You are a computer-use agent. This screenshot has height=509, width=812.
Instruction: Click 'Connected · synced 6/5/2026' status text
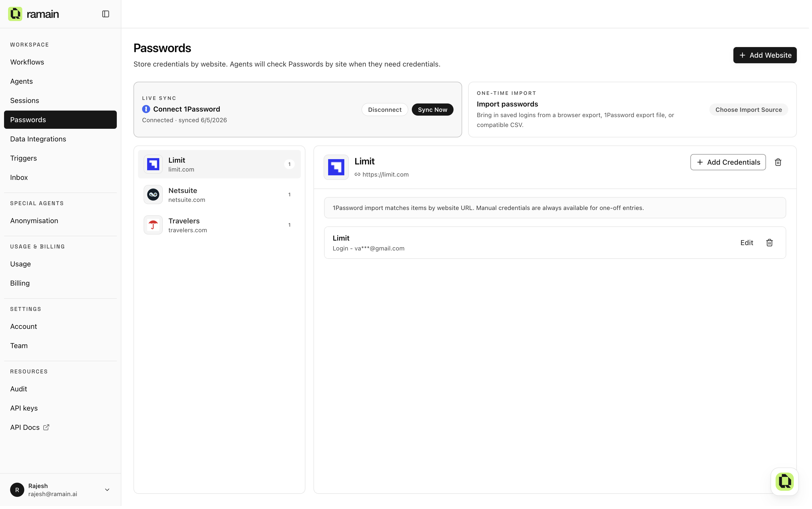point(184,120)
